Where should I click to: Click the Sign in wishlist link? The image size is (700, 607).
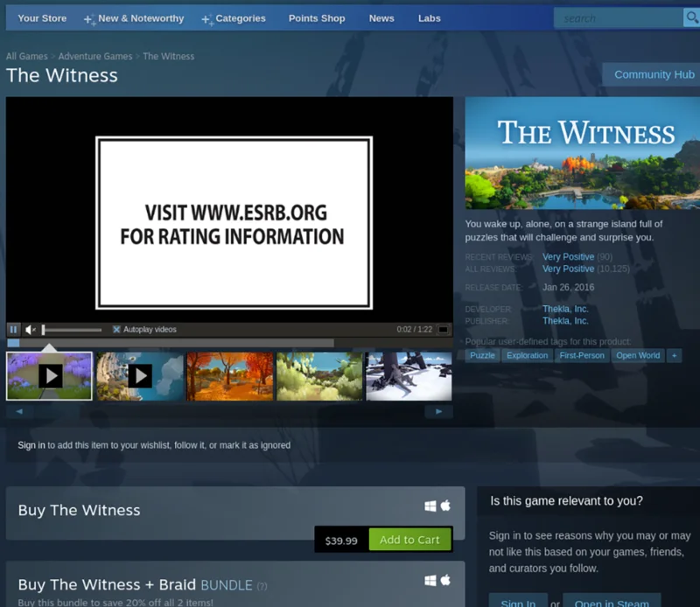pos(31,445)
